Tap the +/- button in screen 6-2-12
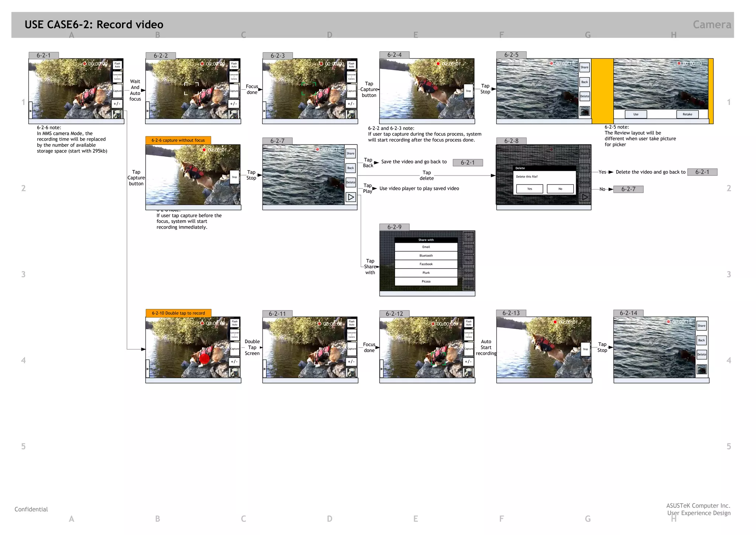 coord(468,362)
